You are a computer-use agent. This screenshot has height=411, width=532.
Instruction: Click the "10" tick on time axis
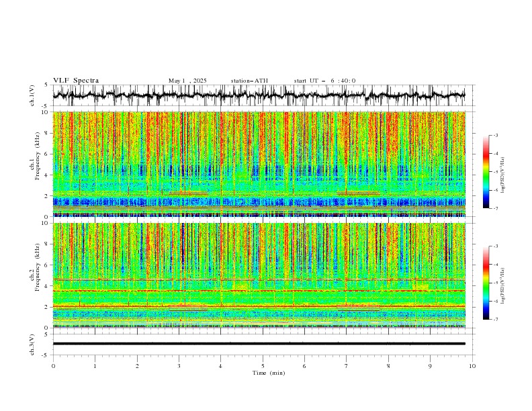click(x=472, y=366)
